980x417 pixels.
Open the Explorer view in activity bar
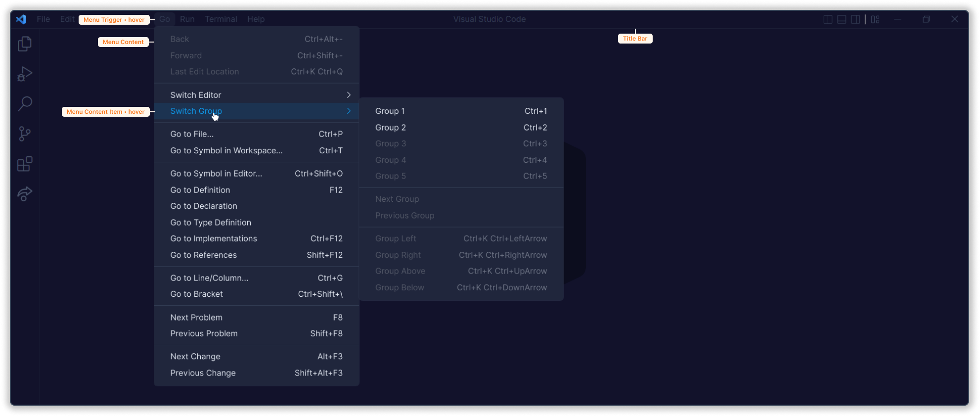click(x=25, y=44)
